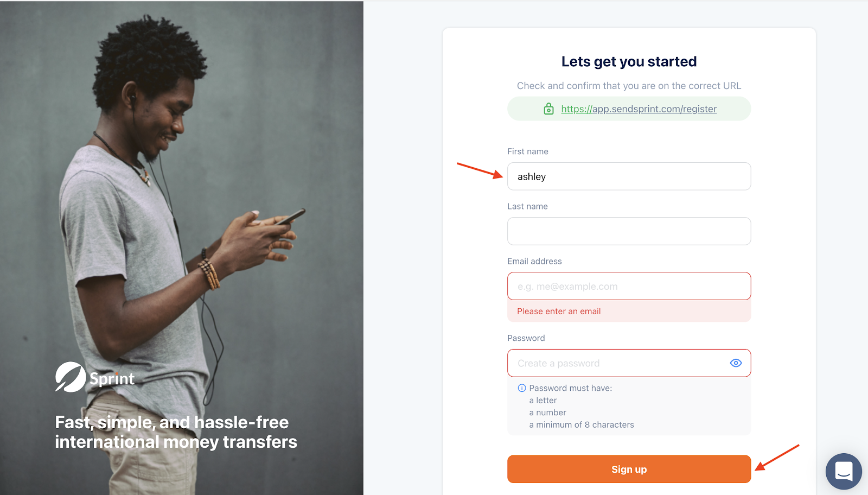Open the app.sendsprint.com/register link
Image resolution: width=868 pixels, height=495 pixels.
click(x=639, y=109)
